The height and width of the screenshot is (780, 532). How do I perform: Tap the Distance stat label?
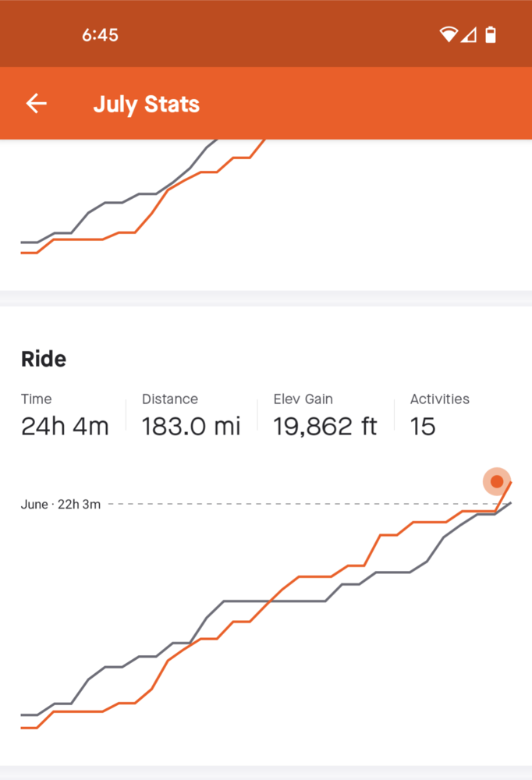(x=170, y=399)
